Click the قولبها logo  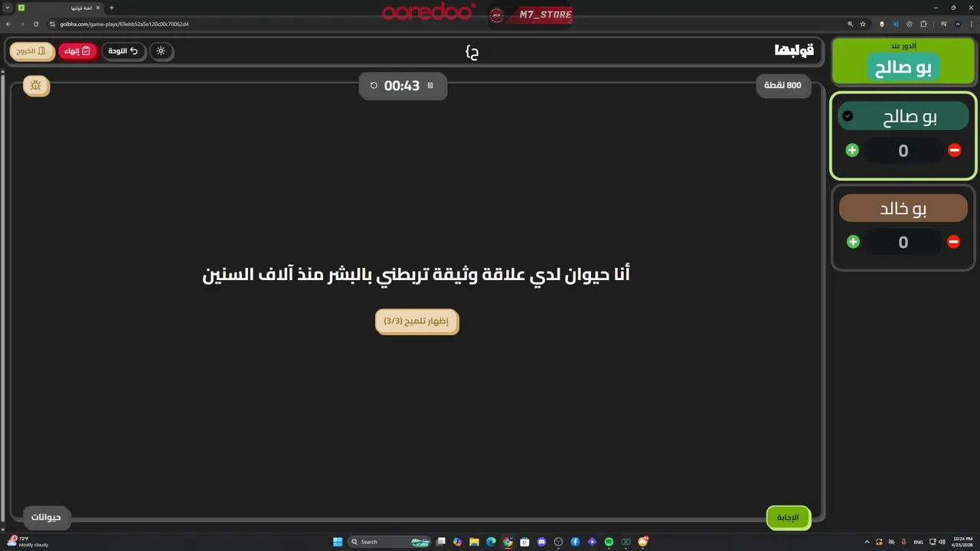(x=794, y=51)
